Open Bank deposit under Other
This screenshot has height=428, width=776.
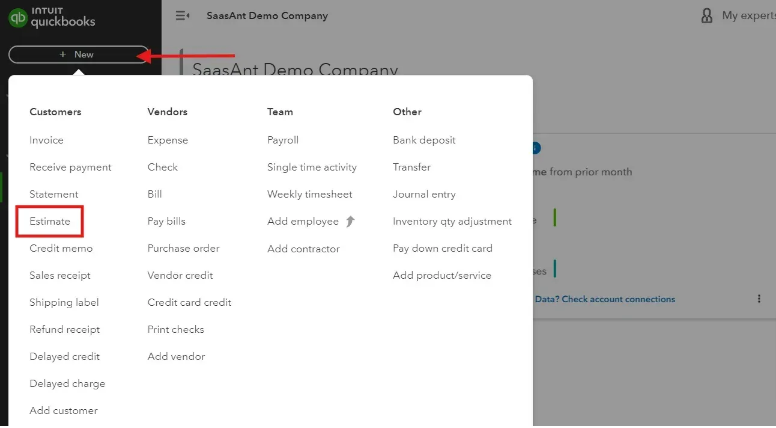[x=424, y=140]
